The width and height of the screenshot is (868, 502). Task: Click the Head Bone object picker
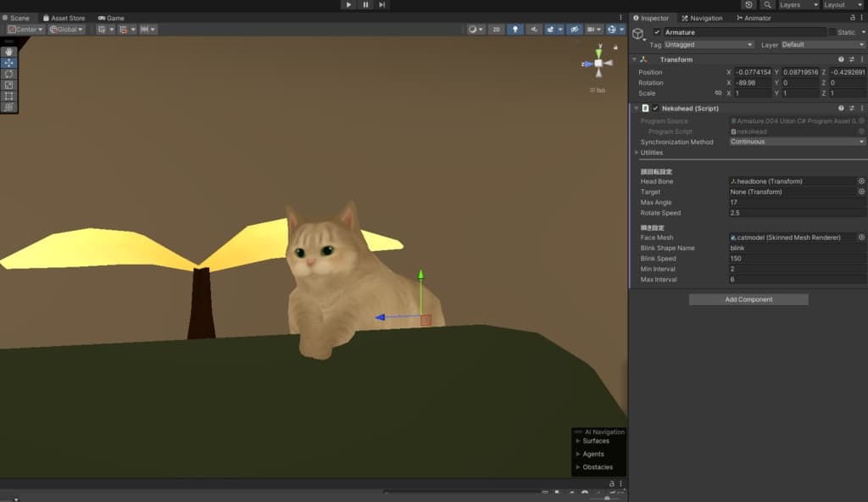coord(861,181)
